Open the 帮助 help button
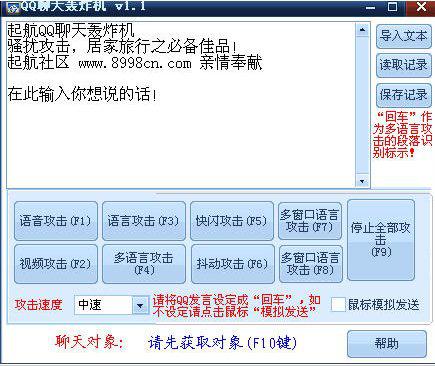Viewport: 435px width, 366px height. click(x=387, y=344)
